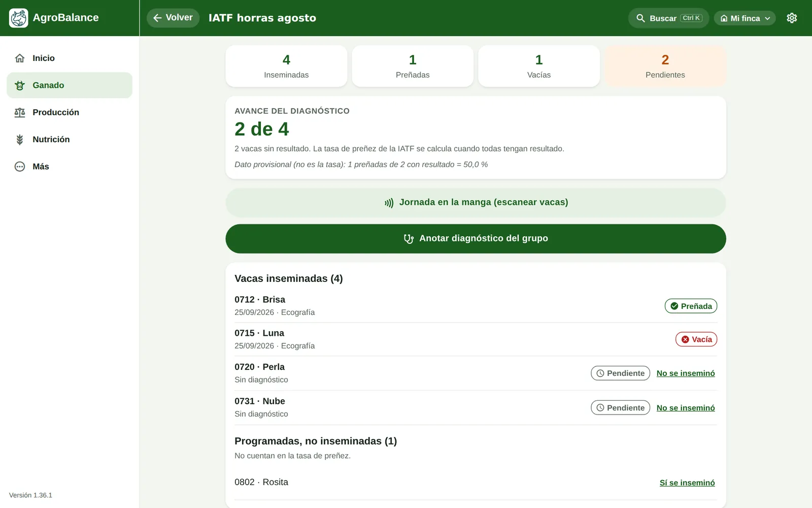Viewport: 812px width, 508px height.
Task: Select the Preñadas summary card
Action: tap(413, 66)
